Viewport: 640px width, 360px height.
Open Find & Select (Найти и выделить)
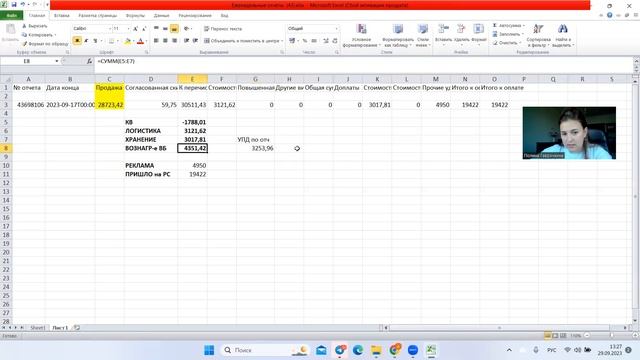tap(563, 36)
